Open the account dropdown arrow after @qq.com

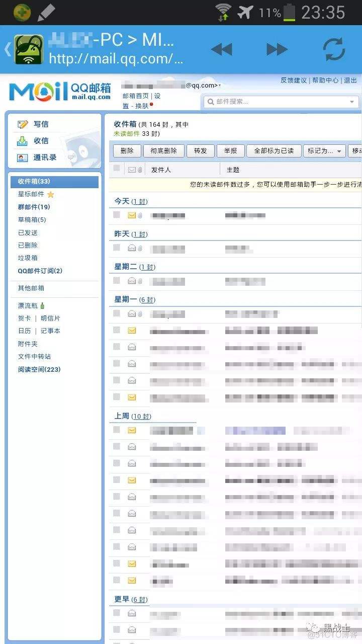pos(220,86)
